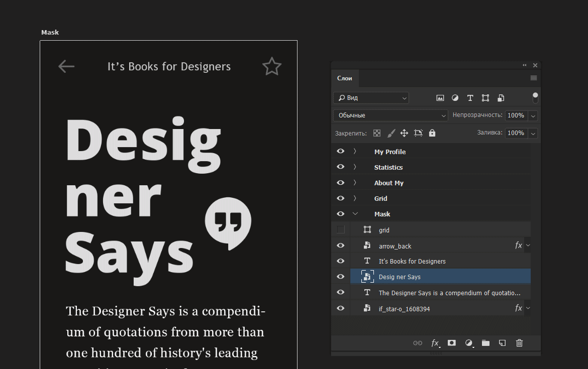This screenshot has height=369, width=588.
Task: Lock transparent pixels checkerboard icon
Action: click(377, 133)
